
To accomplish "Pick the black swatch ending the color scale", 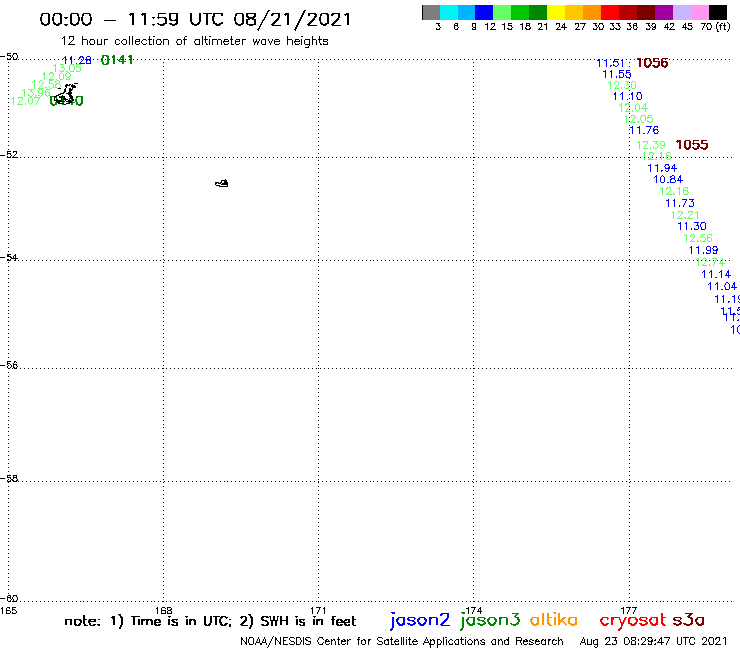I will [x=718, y=12].
